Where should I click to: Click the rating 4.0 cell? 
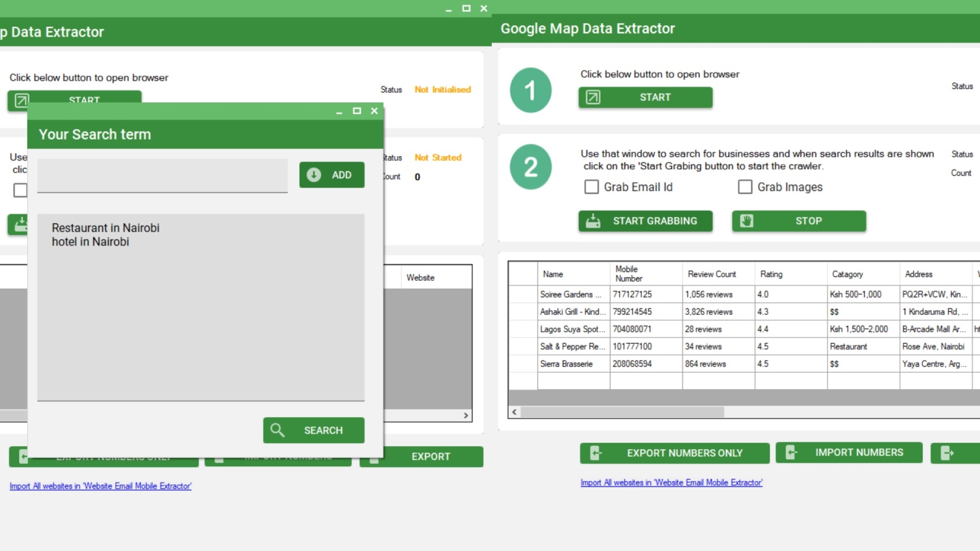791,294
